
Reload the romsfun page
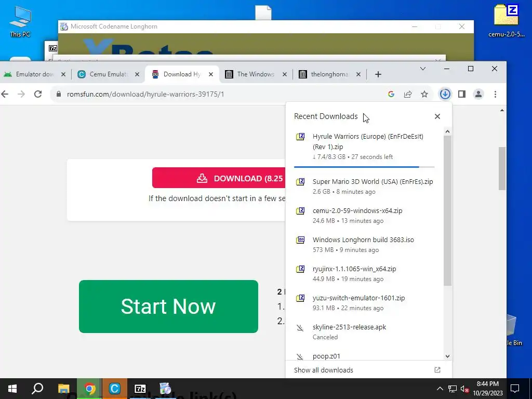pyautogui.click(x=38, y=94)
